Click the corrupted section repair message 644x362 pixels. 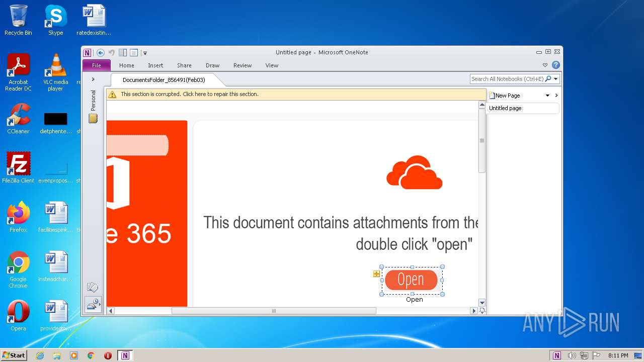[x=189, y=94]
